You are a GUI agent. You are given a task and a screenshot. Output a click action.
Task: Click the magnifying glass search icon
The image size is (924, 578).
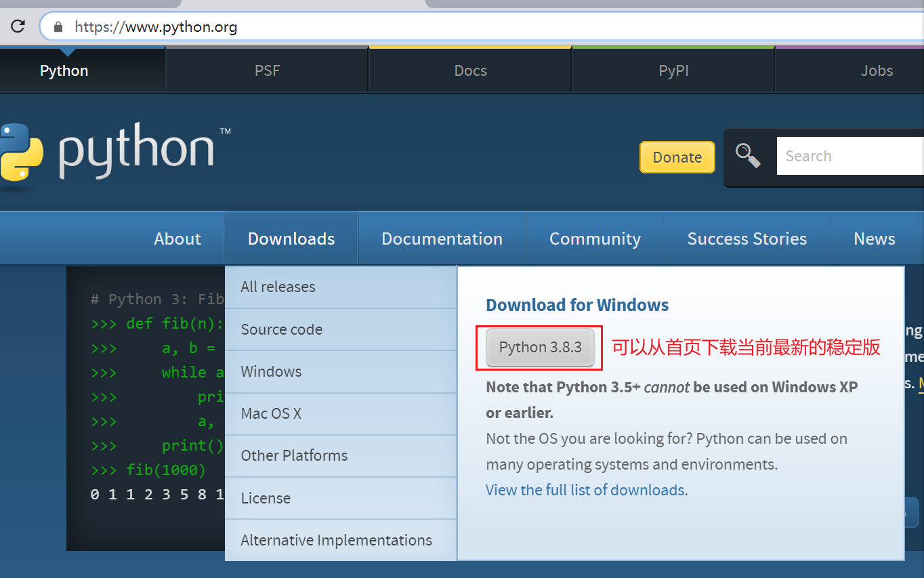click(748, 156)
